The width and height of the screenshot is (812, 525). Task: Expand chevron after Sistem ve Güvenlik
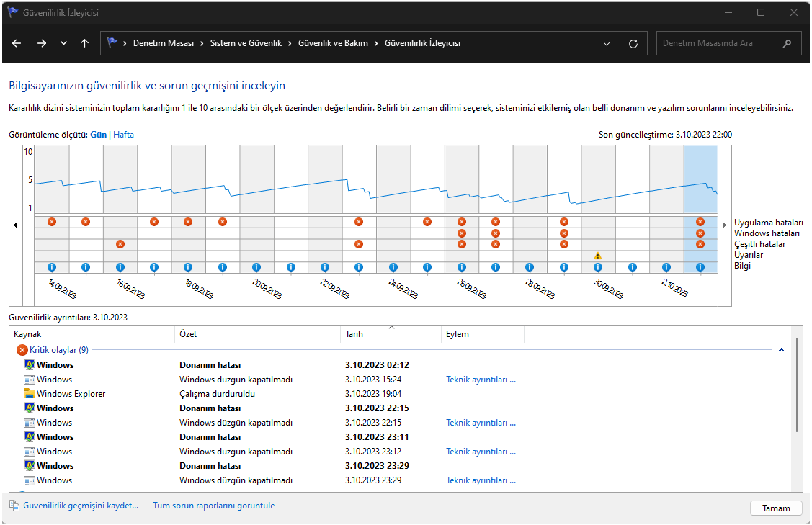click(x=290, y=43)
